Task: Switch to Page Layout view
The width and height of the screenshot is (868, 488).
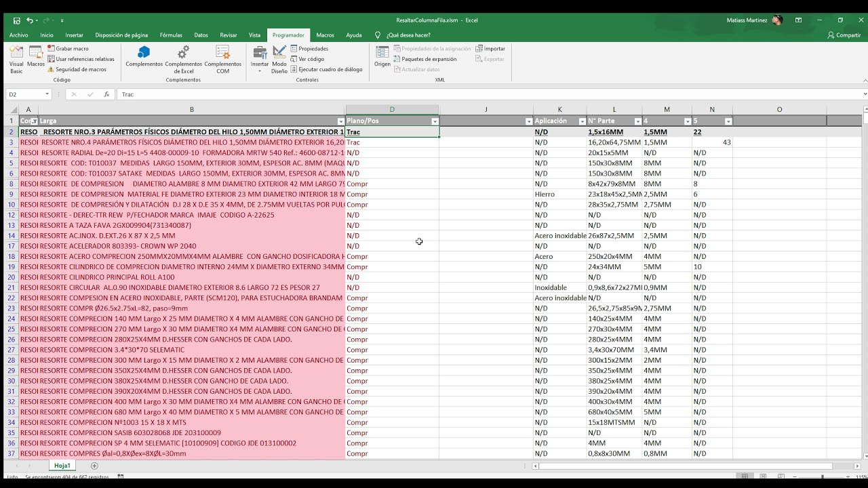Action: [762, 476]
